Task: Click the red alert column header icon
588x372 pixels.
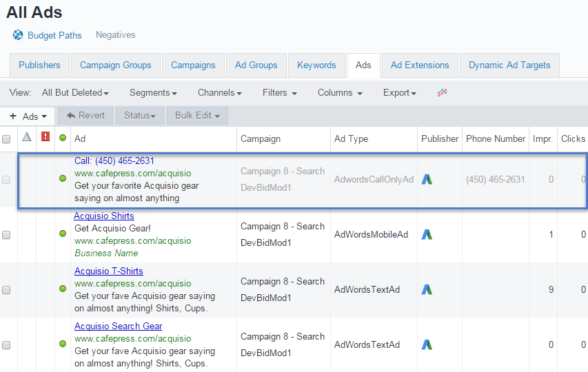Action: 45,136
